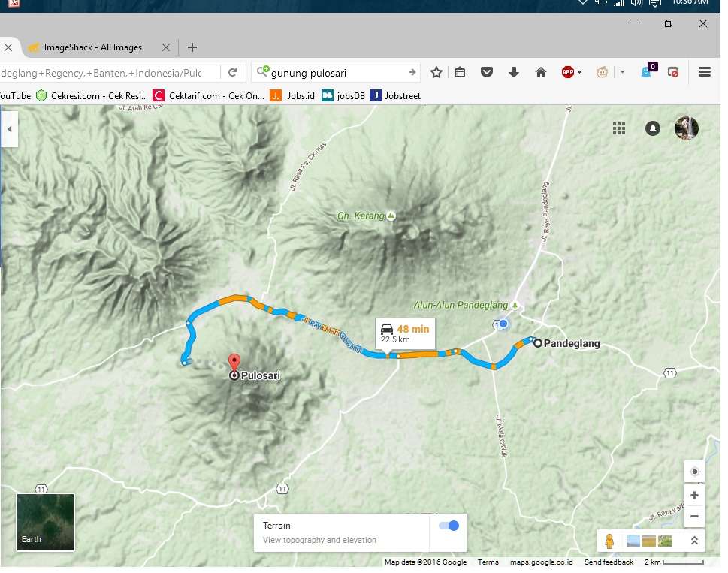Open Google notifications bell
The height and width of the screenshot is (573, 728).
coord(653,128)
